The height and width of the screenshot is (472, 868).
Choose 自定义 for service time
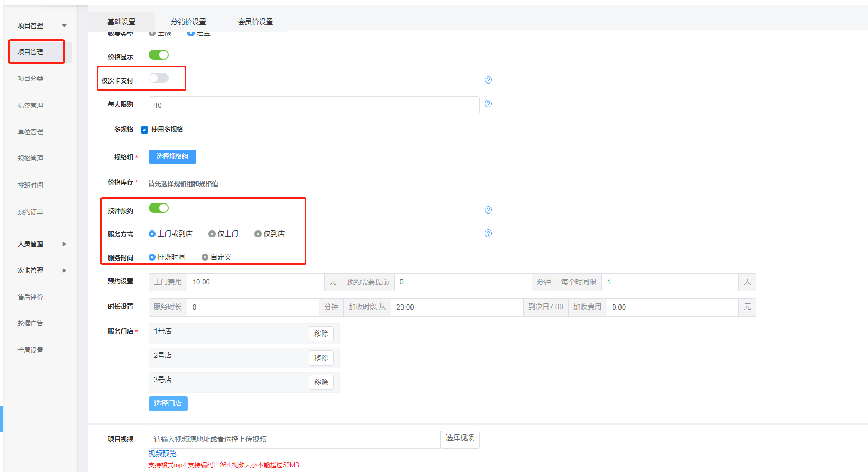pos(216,257)
